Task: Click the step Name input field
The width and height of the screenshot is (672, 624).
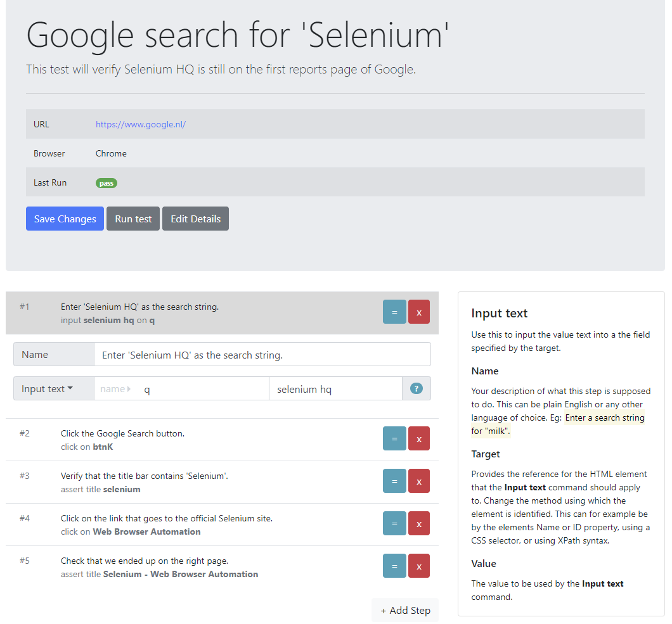Action: (262, 354)
